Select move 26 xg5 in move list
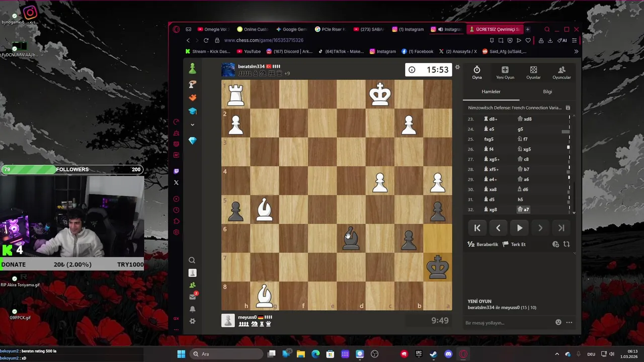 [x=524, y=149]
